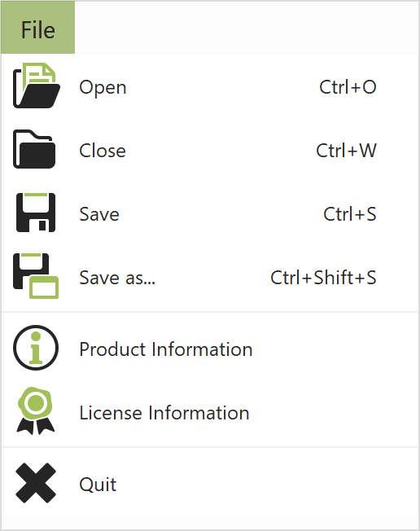Choose Quit from the menu

click(210, 484)
